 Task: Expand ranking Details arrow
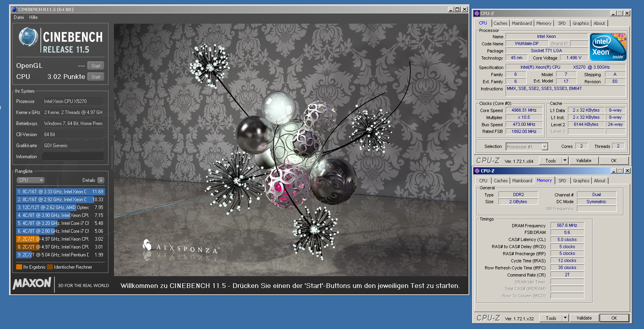coord(101,180)
